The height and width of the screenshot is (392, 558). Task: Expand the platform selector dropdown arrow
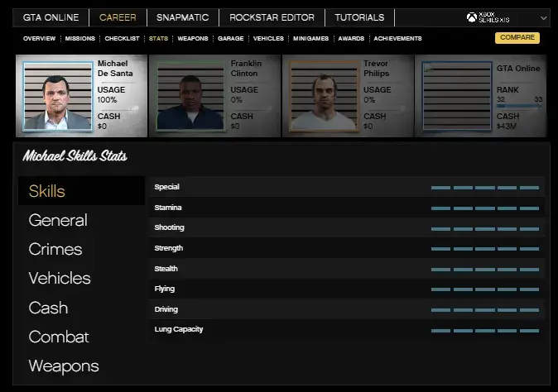tap(543, 17)
